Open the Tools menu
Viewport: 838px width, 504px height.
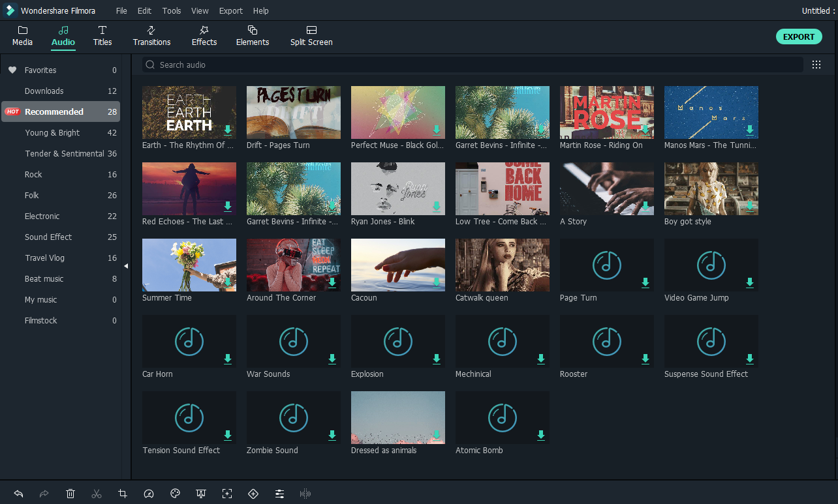tap(172, 11)
